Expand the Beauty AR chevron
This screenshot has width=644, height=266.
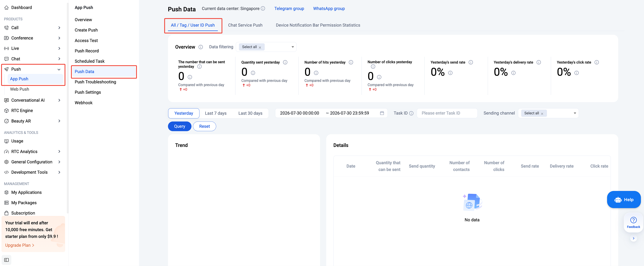[59, 121]
